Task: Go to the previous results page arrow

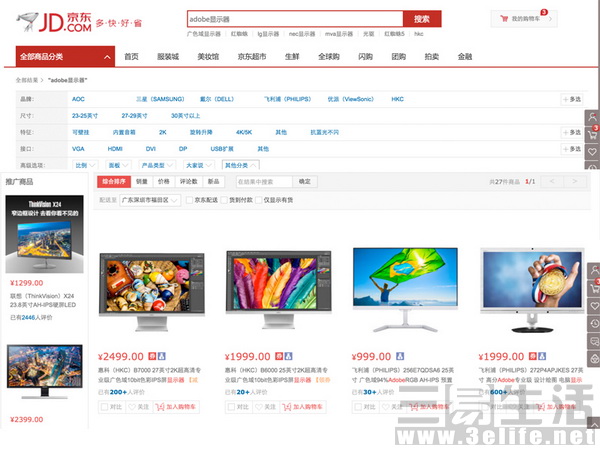Action: [x=552, y=181]
